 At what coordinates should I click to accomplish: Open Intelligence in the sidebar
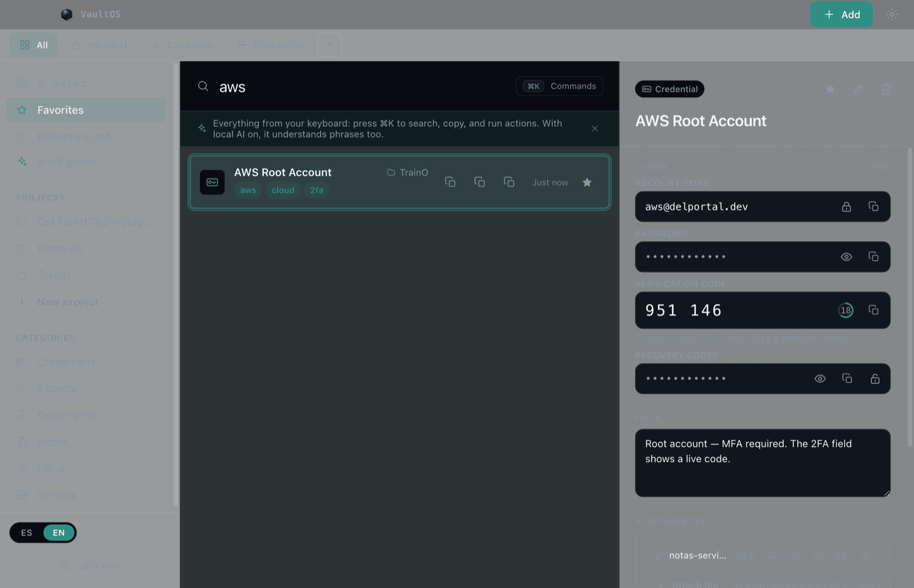(x=86, y=162)
